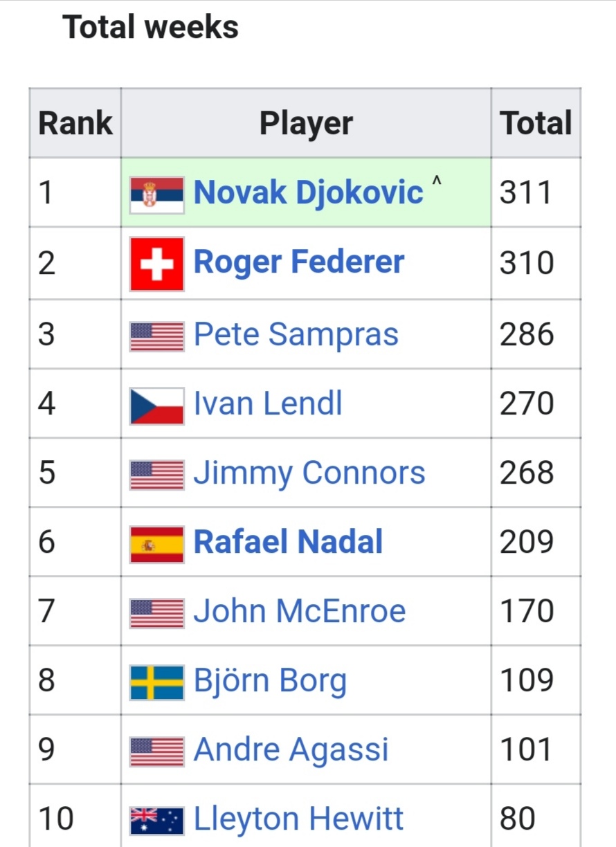Follow the Pete Sampras link
This screenshot has height=847, width=616.
click(296, 335)
